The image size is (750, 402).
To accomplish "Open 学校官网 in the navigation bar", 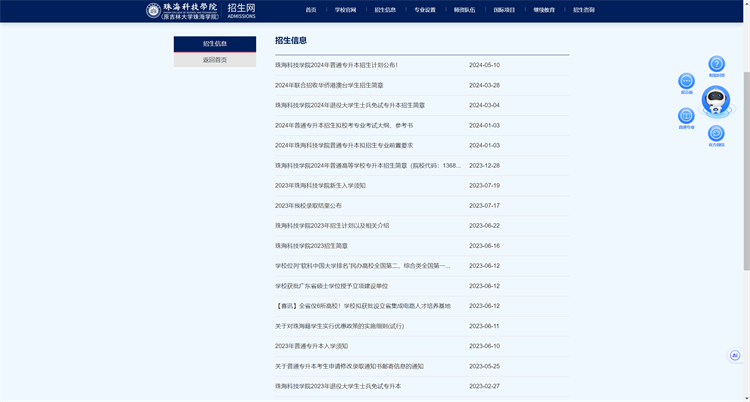I will pos(345,10).
